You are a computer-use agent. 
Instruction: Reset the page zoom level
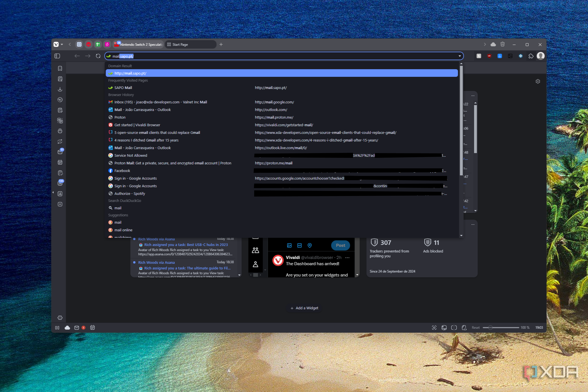[x=476, y=328]
